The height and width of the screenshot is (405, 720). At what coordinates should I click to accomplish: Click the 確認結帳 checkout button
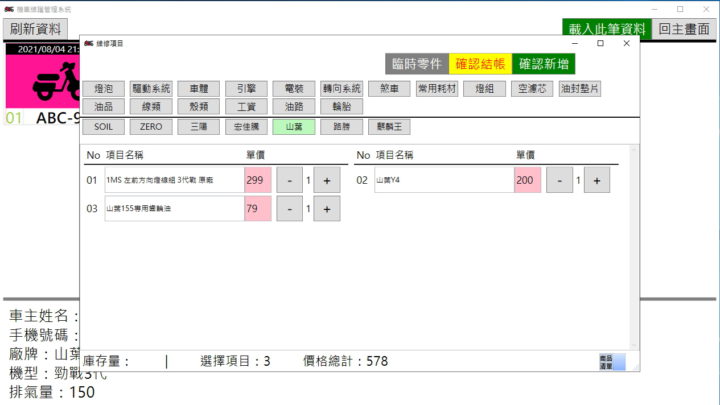tap(480, 64)
